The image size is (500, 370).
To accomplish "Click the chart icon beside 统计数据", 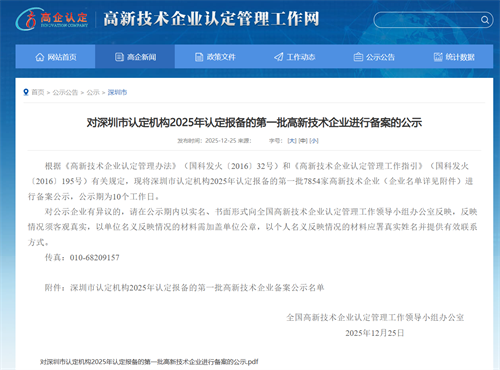I will click(x=438, y=57).
